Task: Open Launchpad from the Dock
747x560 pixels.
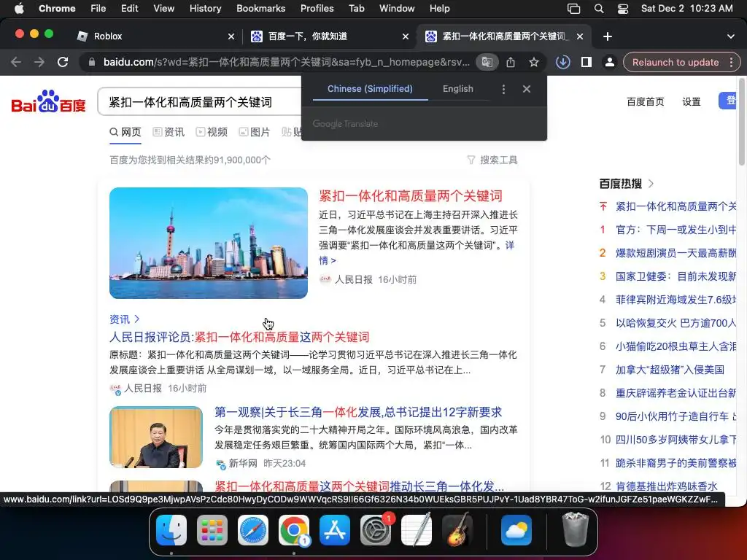Action: click(212, 529)
